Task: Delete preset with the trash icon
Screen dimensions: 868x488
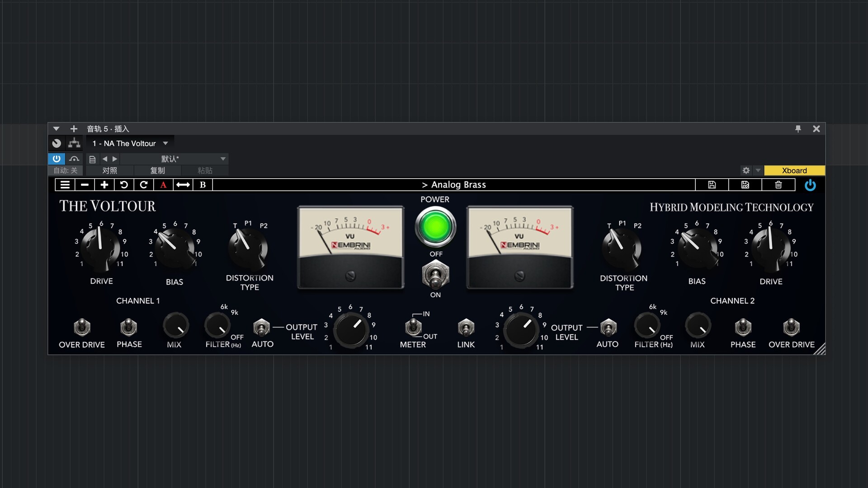Action: [778, 185]
